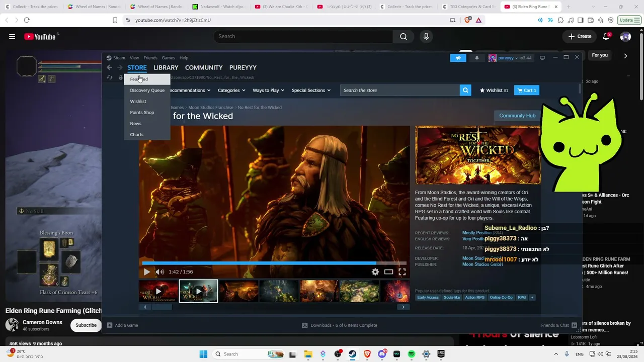Image resolution: width=644 pixels, height=362 pixels.
Task: Open File Explorer from the taskbar
Action: [308, 354]
